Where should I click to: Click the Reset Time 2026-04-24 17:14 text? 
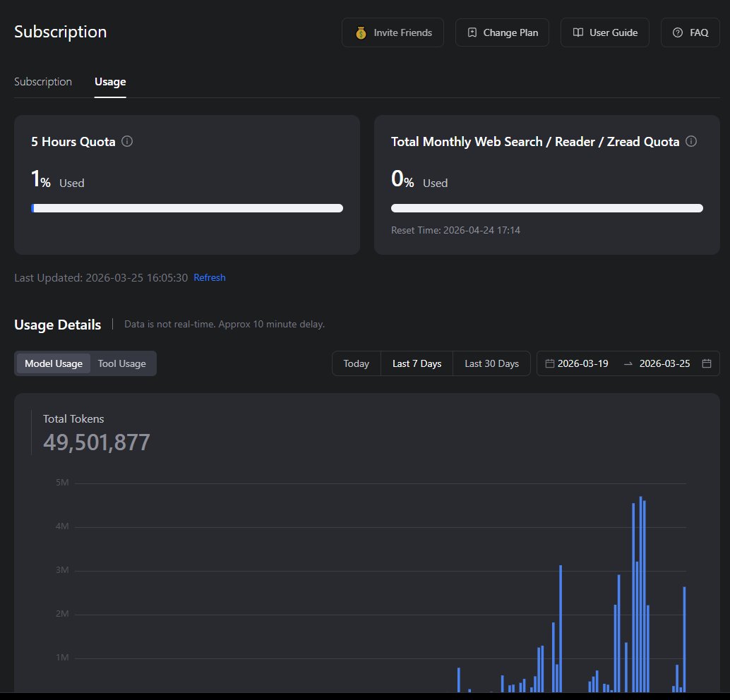click(x=456, y=230)
